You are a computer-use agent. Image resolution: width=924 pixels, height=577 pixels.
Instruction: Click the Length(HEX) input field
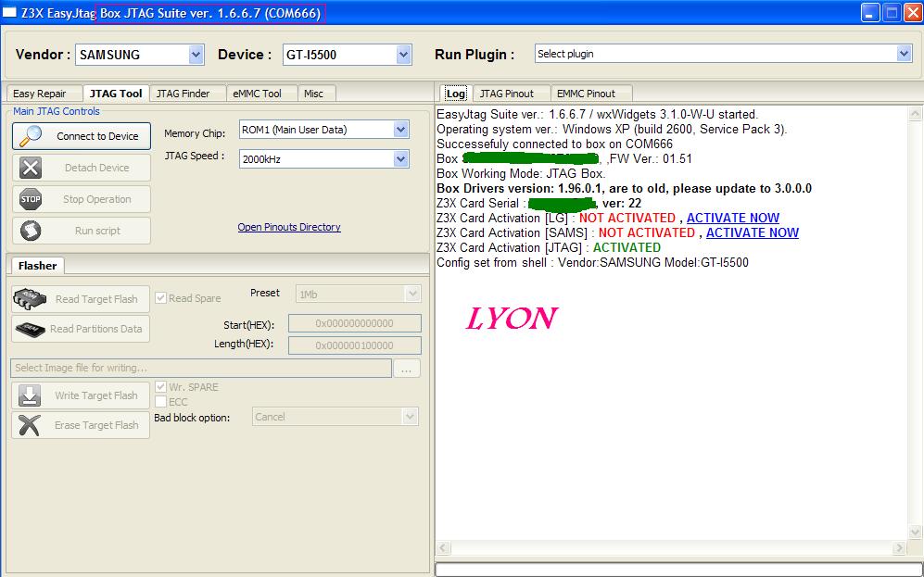(355, 345)
